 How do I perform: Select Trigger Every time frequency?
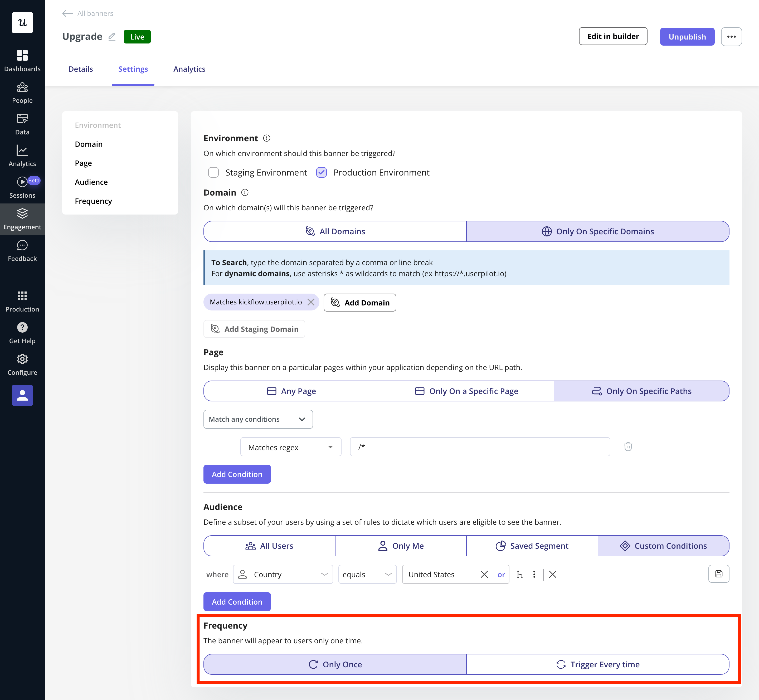click(597, 664)
